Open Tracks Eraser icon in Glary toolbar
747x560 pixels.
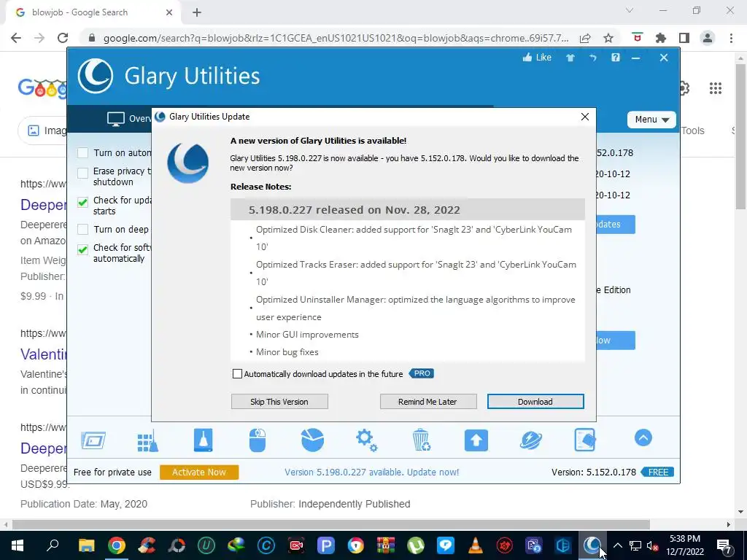[585, 440]
